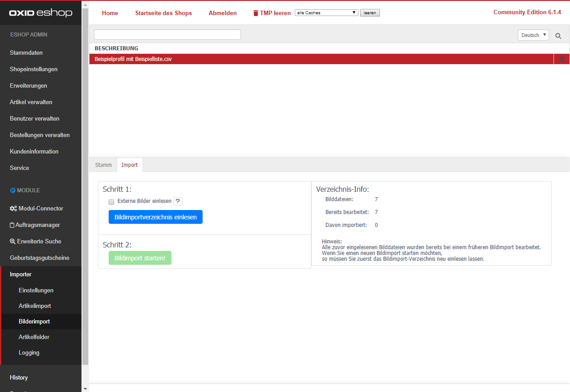The width and height of the screenshot is (570, 392).
Task: Open the alle Caches dropdown
Action: tap(326, 13)
